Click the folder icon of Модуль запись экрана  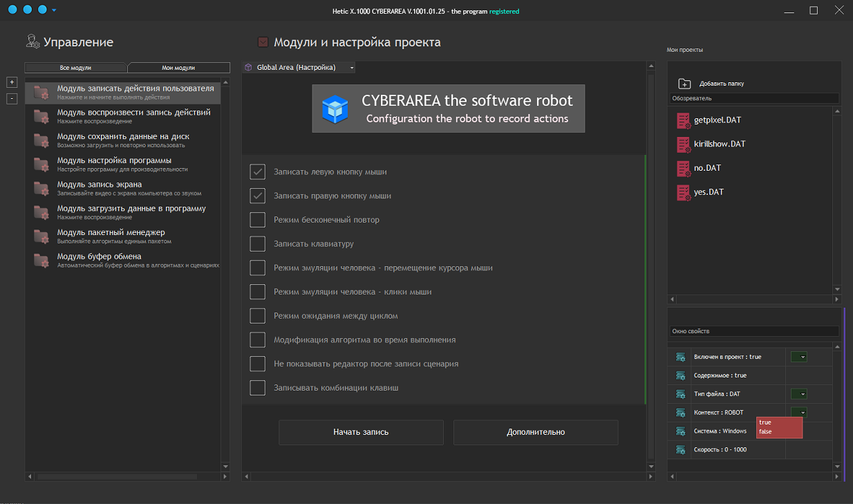pos(41,188)
